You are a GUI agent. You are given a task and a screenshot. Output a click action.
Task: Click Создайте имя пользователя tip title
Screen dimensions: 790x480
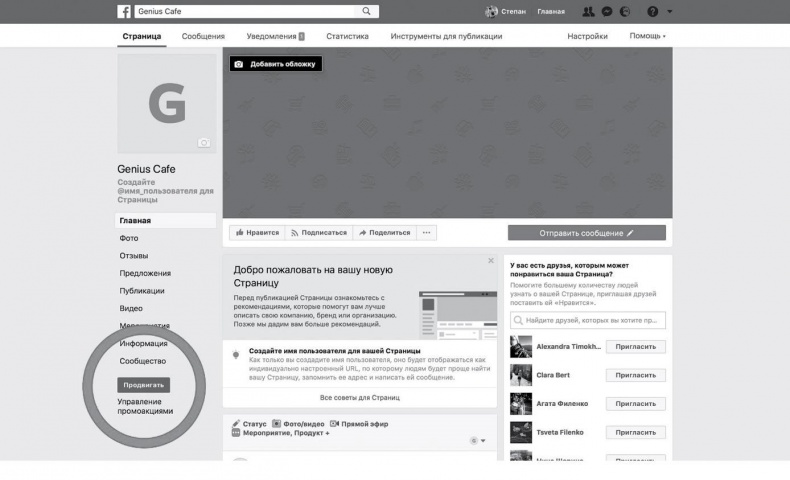(335, 351)
